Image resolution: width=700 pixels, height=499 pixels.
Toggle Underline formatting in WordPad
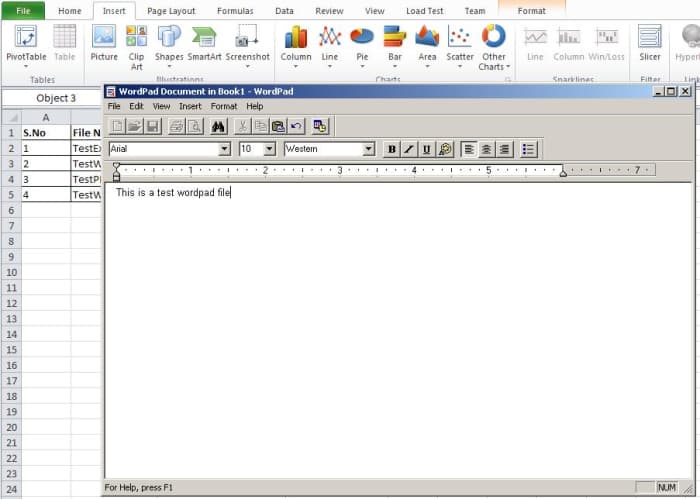click(427, 149)
